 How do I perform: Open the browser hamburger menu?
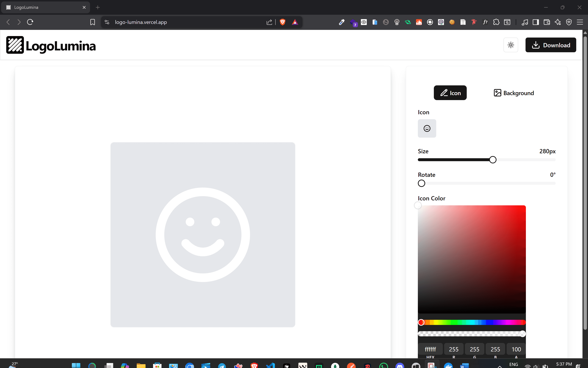coord(580,22)
